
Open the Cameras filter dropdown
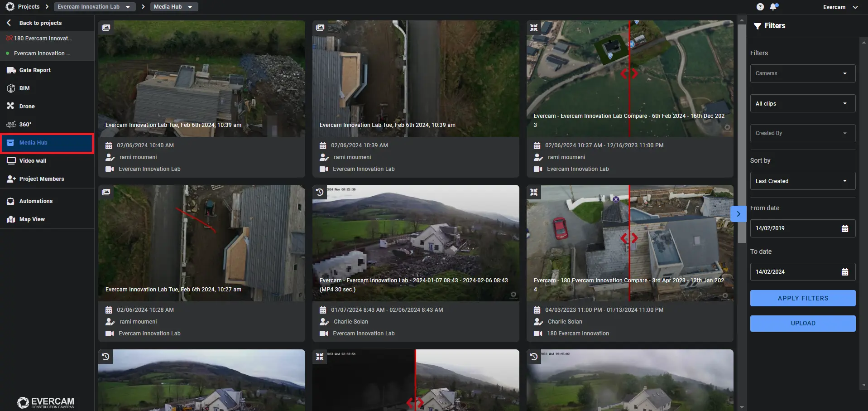click(802, 73)
